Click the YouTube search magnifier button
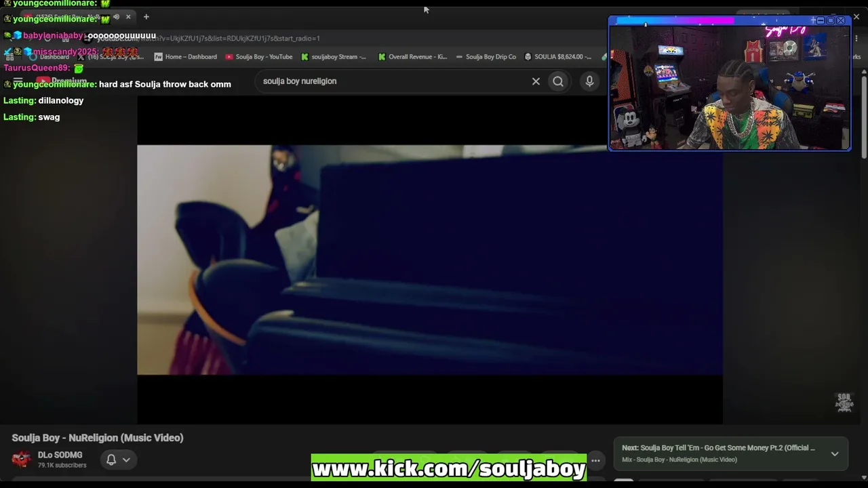 click(x=558, y=81)
